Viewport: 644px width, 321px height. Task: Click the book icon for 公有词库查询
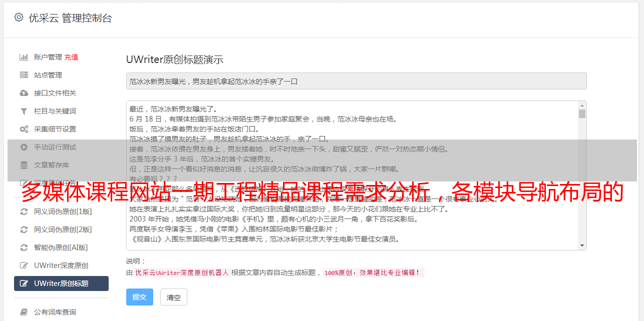click(x=24, y=312)
